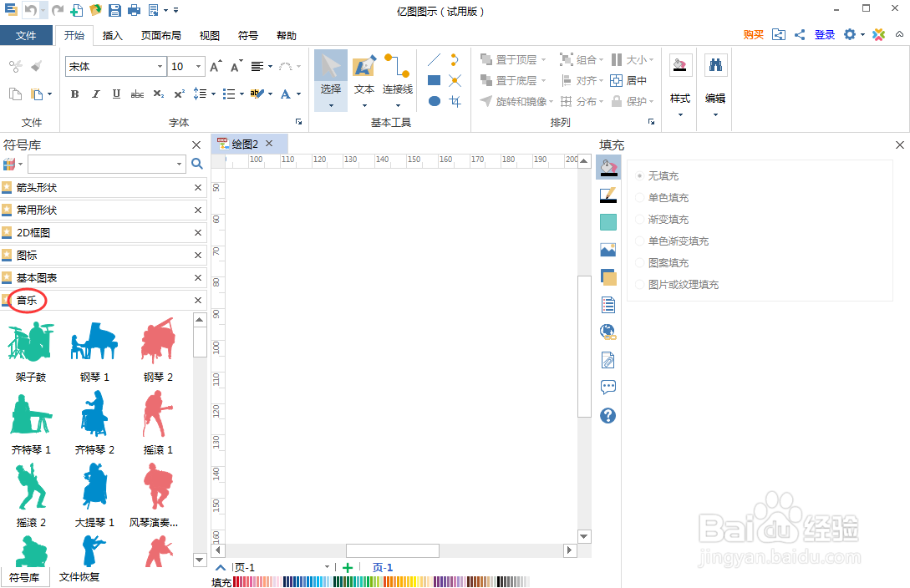This screenshot has width=910, height=588.
Task: Select the paint bucket fill icon
Action: (608, 166)
